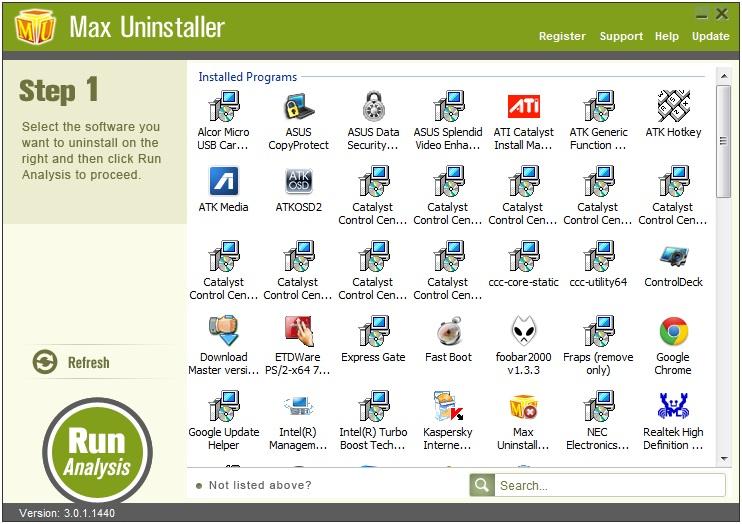Select ASUS Splendid Video Enhancement icon

tap(449, 106)
